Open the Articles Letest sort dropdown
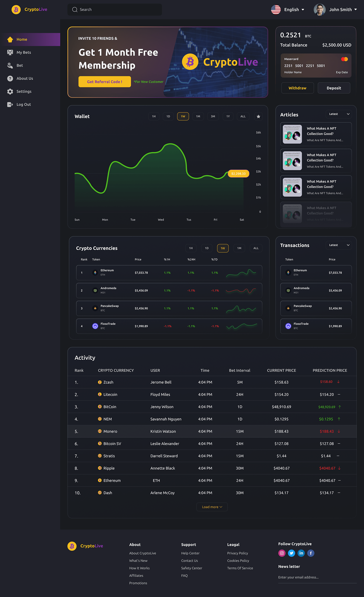The height and width of the screenshot is (597, 364). tap(339, 114)
